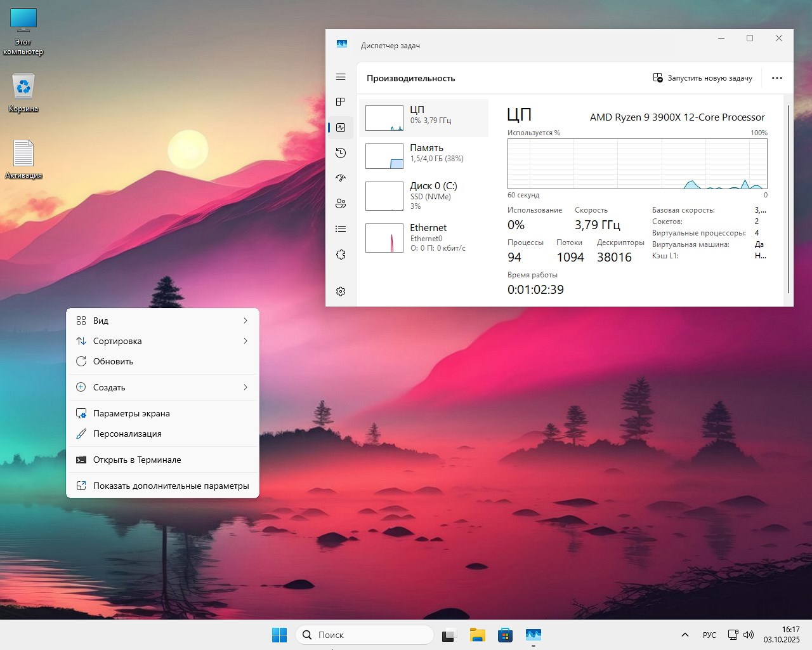This screenshot has width=812, height=650.
Task: Click the Windows Start button
Action: click(279, 635)
